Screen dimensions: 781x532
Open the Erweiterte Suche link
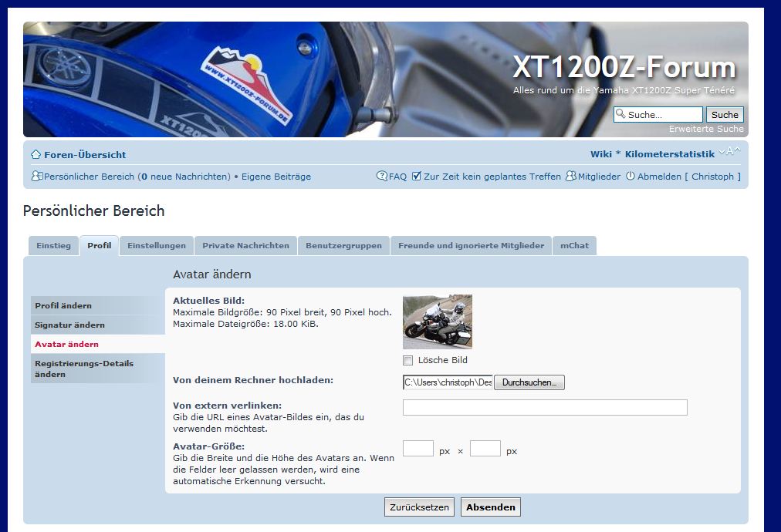pyautogui.click(x=706, y=129)
